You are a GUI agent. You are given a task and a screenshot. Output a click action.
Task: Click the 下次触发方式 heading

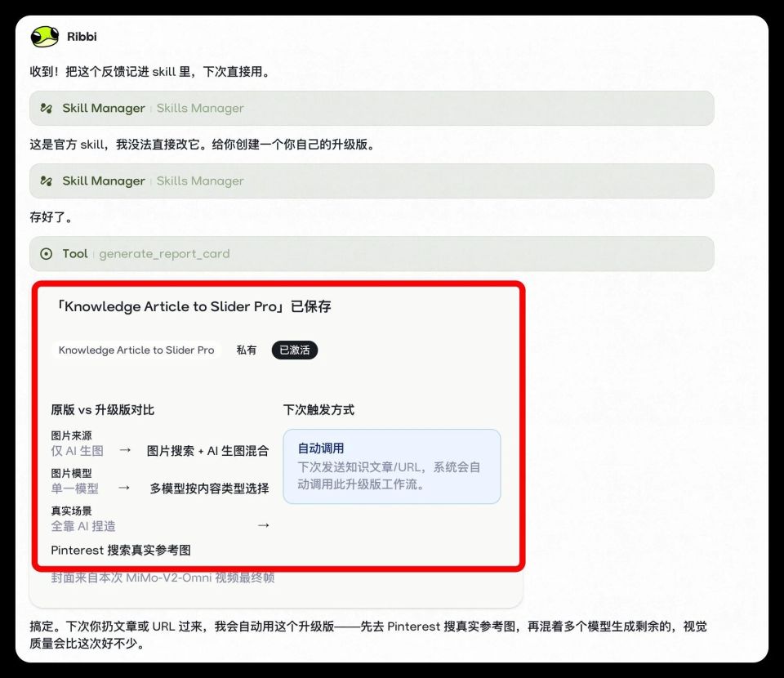coord(318,410)
